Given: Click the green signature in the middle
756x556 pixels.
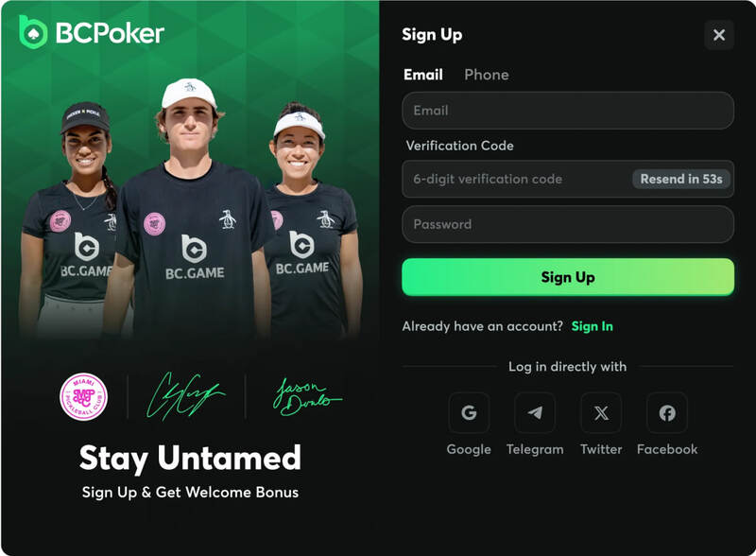Looking at the screenshot, I should pos(185,394).
